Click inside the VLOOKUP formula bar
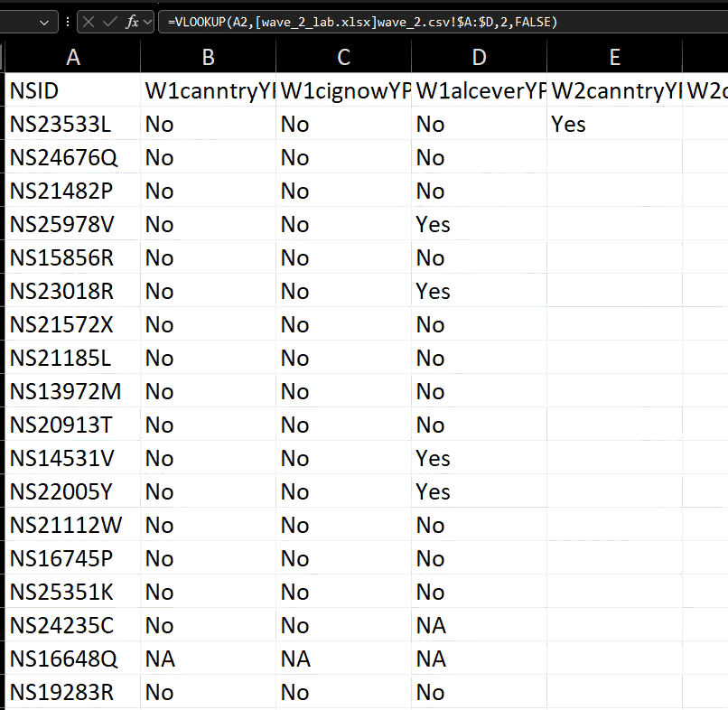728x710 pixels. click(434, 22)
